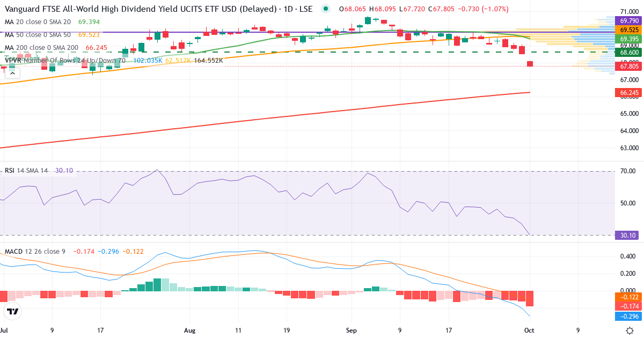Click the MACD 0.400 scale label

(628, 256)
